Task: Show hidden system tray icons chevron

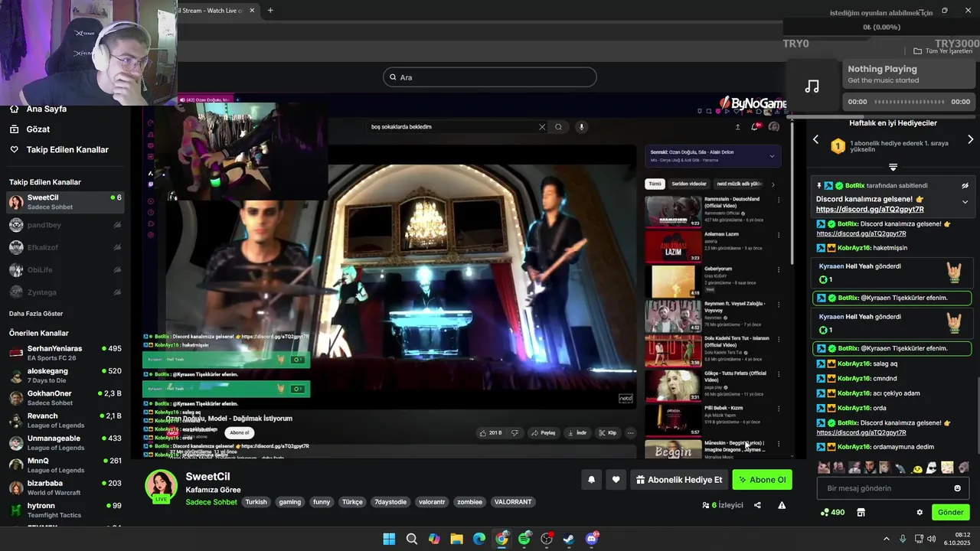Action: [x=887, y=539]
